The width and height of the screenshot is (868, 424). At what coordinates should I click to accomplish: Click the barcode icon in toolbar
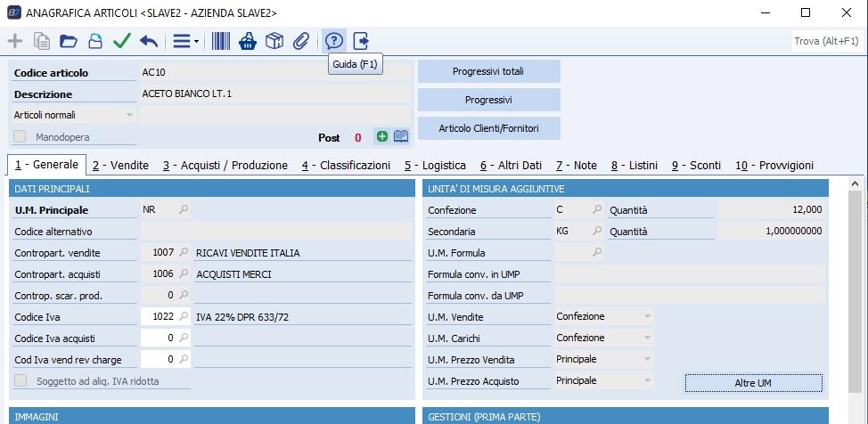tap(221, 41)
